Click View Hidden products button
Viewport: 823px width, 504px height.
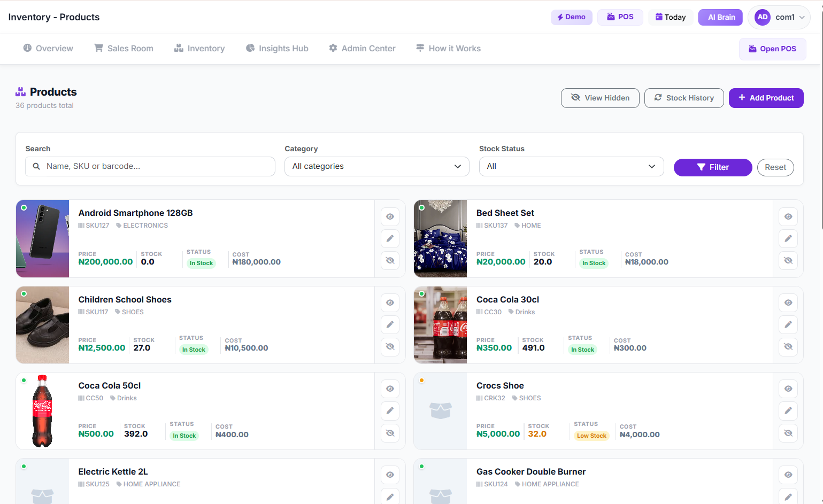(x=600, y=98)
